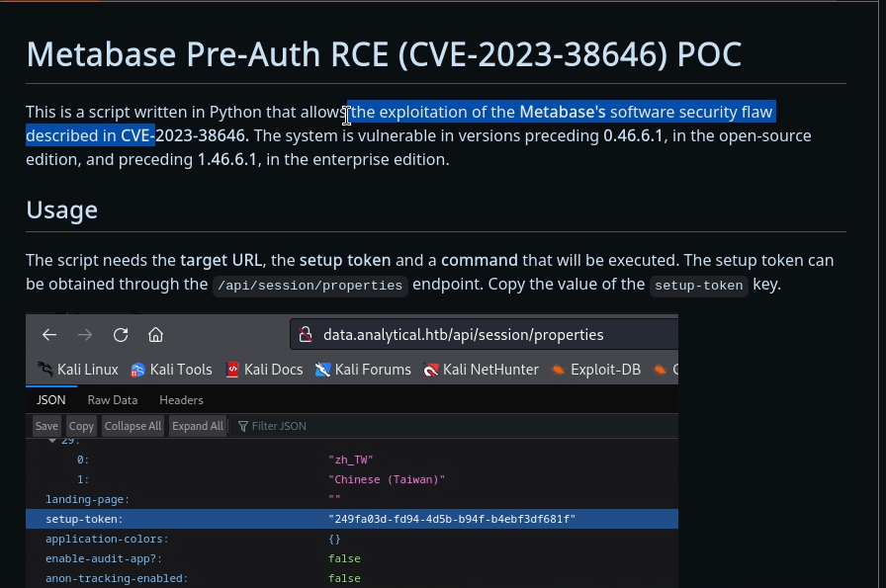This screenshot has height=588, width=886.
Task: Click the back arrow in the embedded browser
Action: [x=49, y=335]
